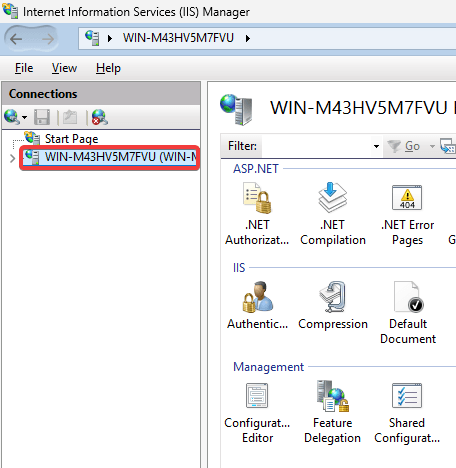Viewport: 456px width, 468px height.
Task: Click WIN-M43HV5M7FVU in the address bar
Action: pos(178,38)
